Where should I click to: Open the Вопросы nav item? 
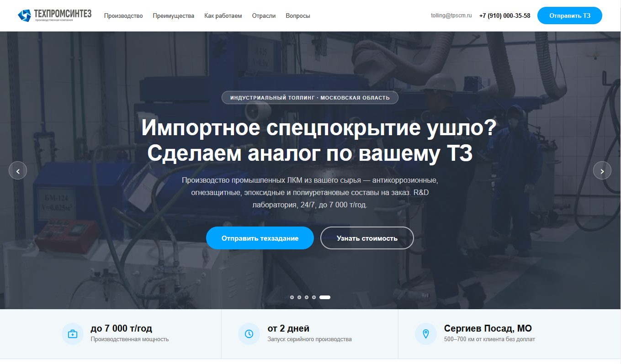[298, 16]
